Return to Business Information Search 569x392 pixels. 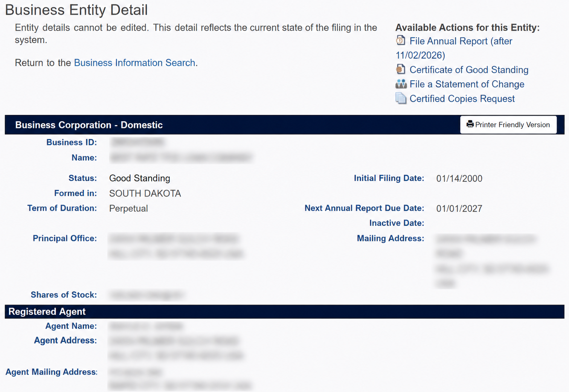pyautogui.click(x=135, y=63)
